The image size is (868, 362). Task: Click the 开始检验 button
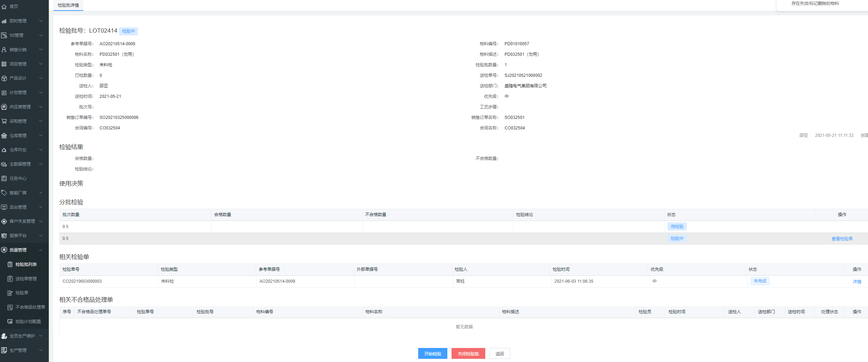point(432,354)
